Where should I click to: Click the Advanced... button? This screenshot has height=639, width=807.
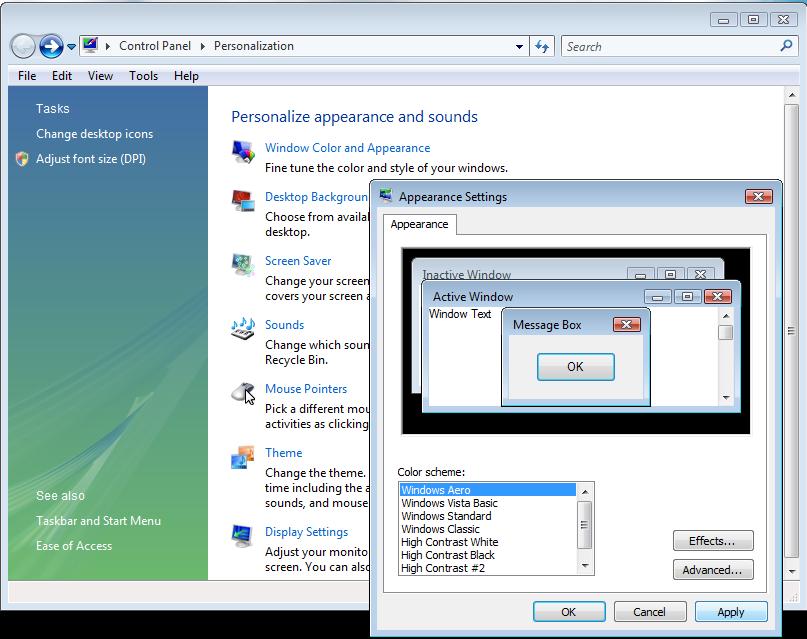(713, 570)
